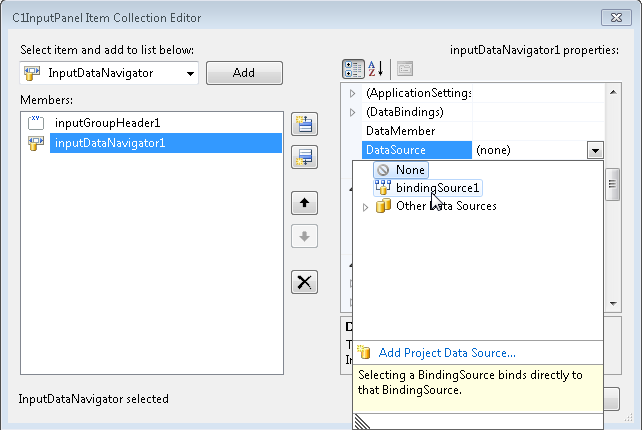Viewport: 642px width, 430px height.
Task: Click the first insert-item icon beside Members list
Action: click(303, 124)
